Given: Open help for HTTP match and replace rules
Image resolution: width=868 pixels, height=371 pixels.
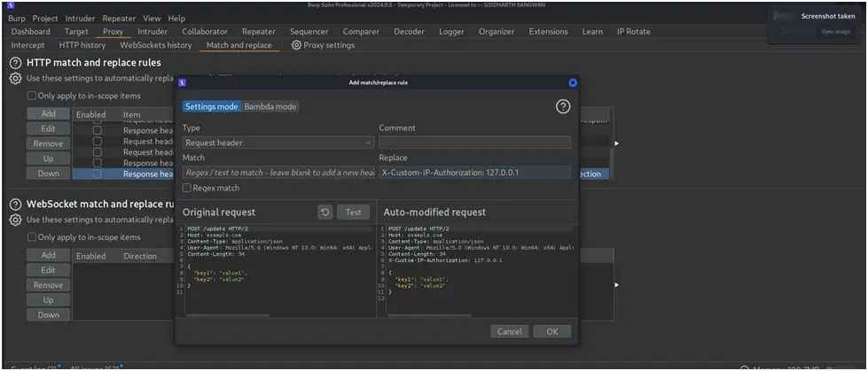Looking at the screenshot, I should pyautogui.click(x=16, y=63).
